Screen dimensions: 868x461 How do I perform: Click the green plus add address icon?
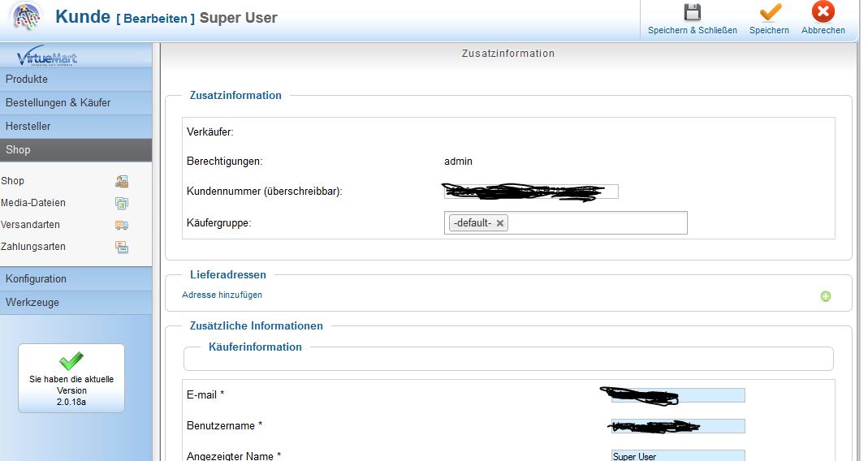(826, 296)
